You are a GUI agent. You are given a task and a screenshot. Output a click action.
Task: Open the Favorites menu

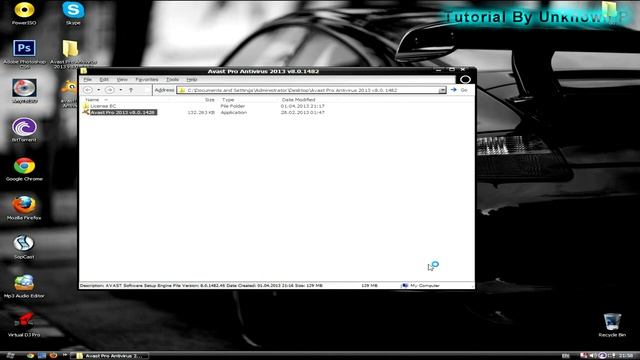[x=147, y=80]
